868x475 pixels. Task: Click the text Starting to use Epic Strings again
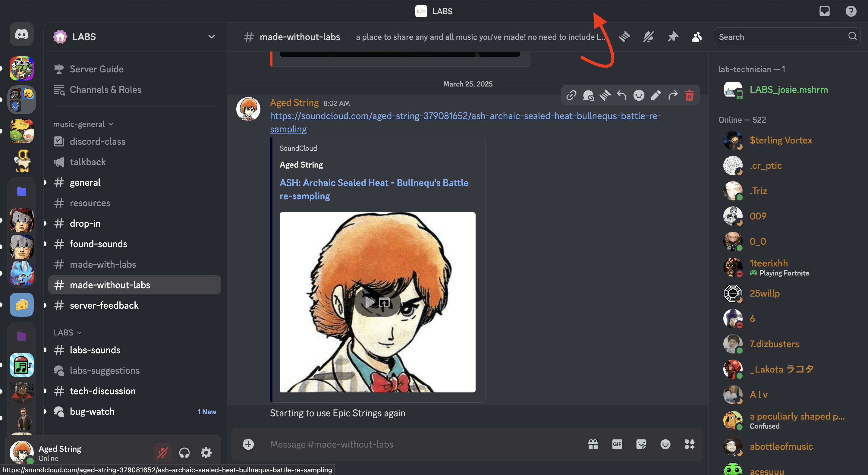pyautogui.click(x=337, y=413)
